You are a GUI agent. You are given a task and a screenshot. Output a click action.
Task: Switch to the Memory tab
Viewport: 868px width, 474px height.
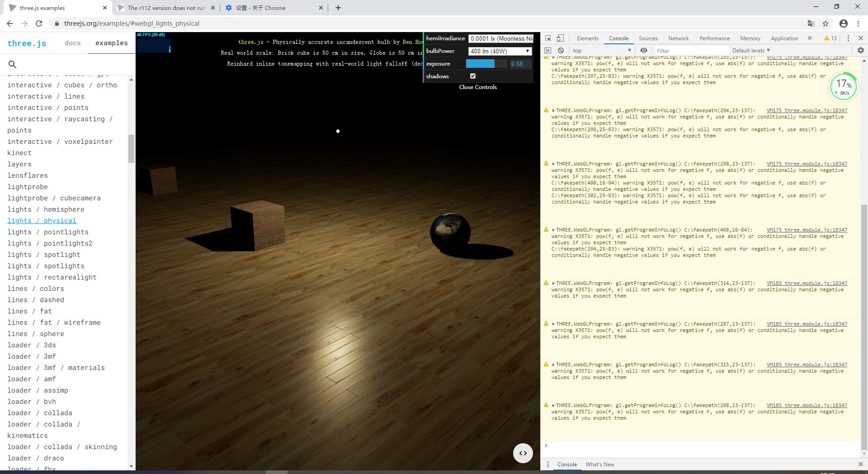pos(750,38)
